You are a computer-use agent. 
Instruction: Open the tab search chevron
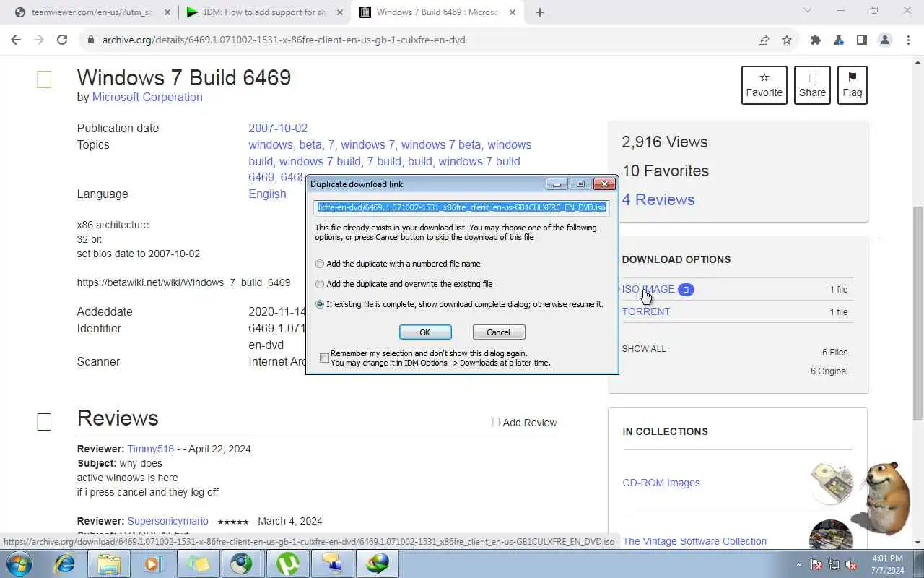point(808,11)
